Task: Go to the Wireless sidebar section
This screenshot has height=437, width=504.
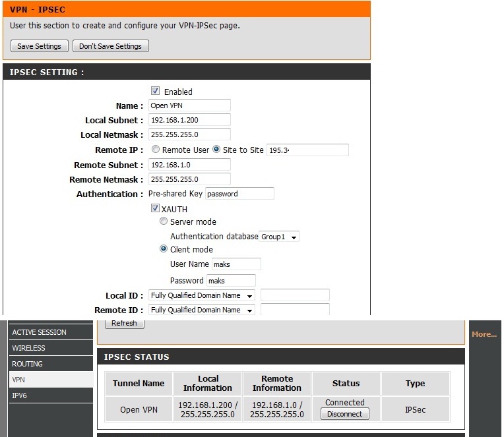Action: click(x=29, y=348)
